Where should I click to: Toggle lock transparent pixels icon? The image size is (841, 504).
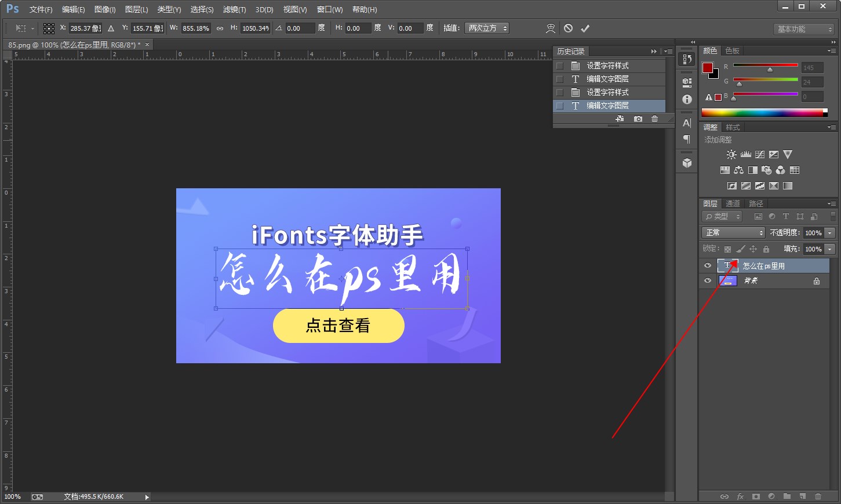[x=727, y=249]
